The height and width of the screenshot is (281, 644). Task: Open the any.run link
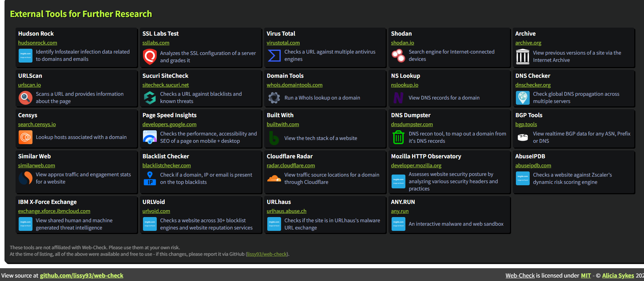click(400, 211)
